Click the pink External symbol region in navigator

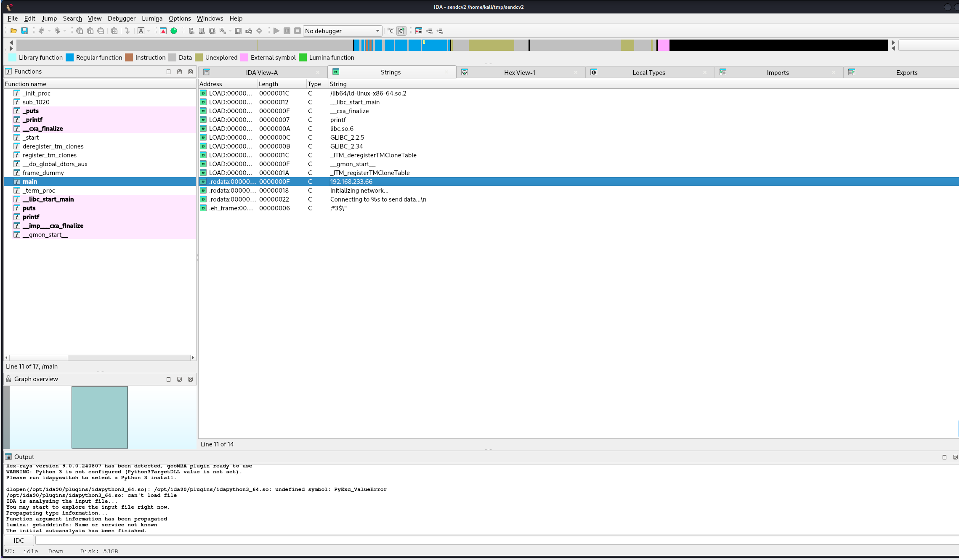(663, 45)
